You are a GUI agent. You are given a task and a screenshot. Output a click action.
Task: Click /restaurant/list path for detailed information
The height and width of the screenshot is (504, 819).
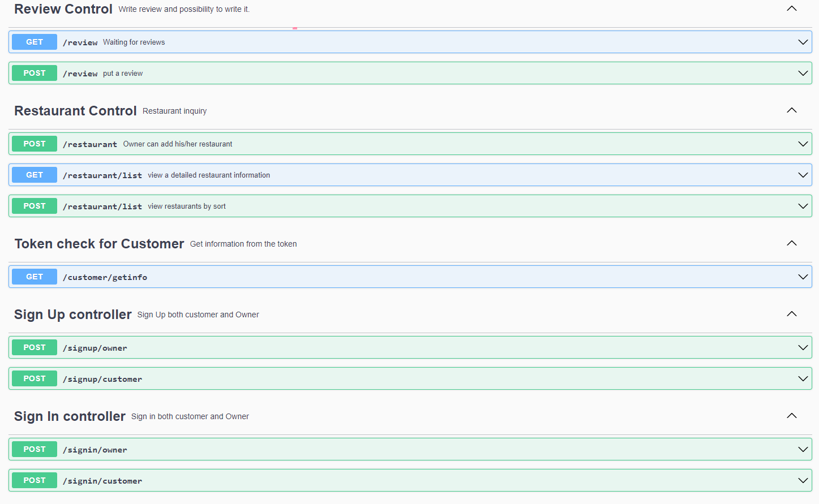102,175
